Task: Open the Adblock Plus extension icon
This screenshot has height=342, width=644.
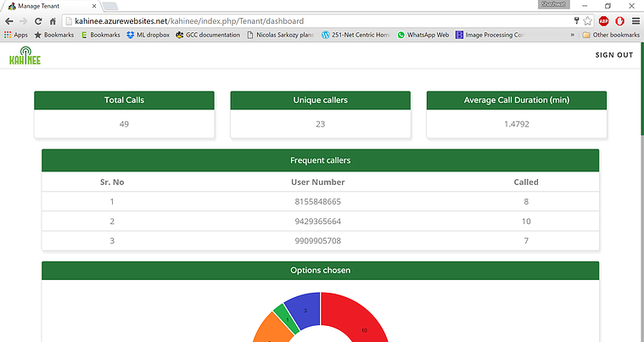Action: pos(604,21)
